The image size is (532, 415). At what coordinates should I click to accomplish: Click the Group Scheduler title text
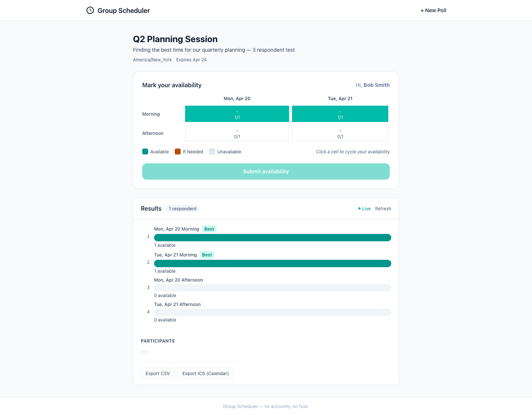(124, 11)
